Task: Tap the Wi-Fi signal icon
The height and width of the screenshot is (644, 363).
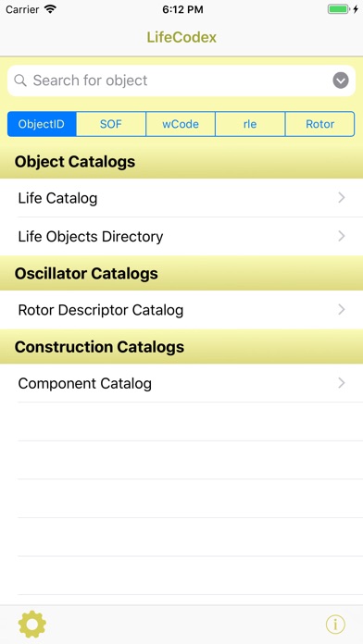Action: [x=51, y=9]
